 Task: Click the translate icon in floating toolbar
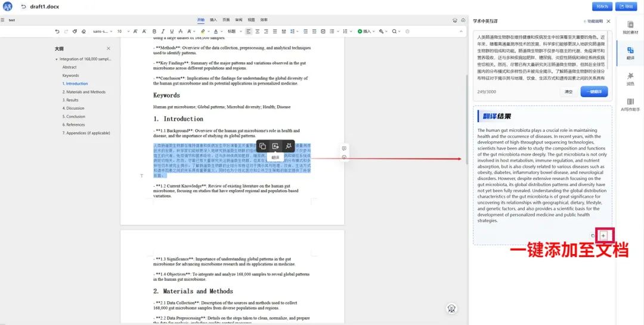tap(275, 146)
